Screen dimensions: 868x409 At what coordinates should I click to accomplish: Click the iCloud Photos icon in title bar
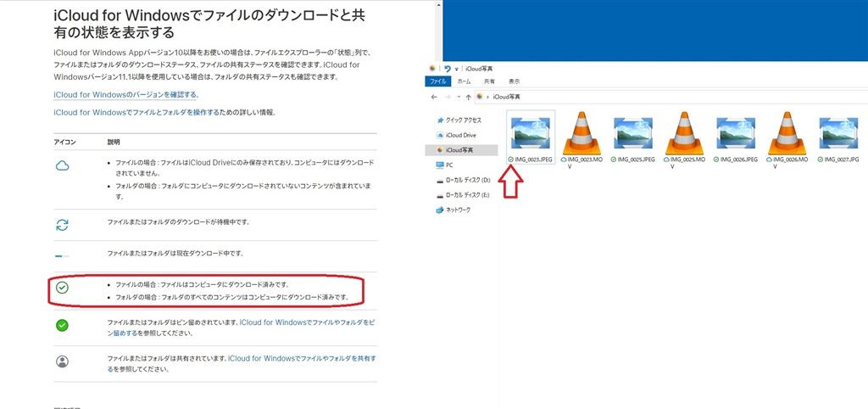coord(433,69)
